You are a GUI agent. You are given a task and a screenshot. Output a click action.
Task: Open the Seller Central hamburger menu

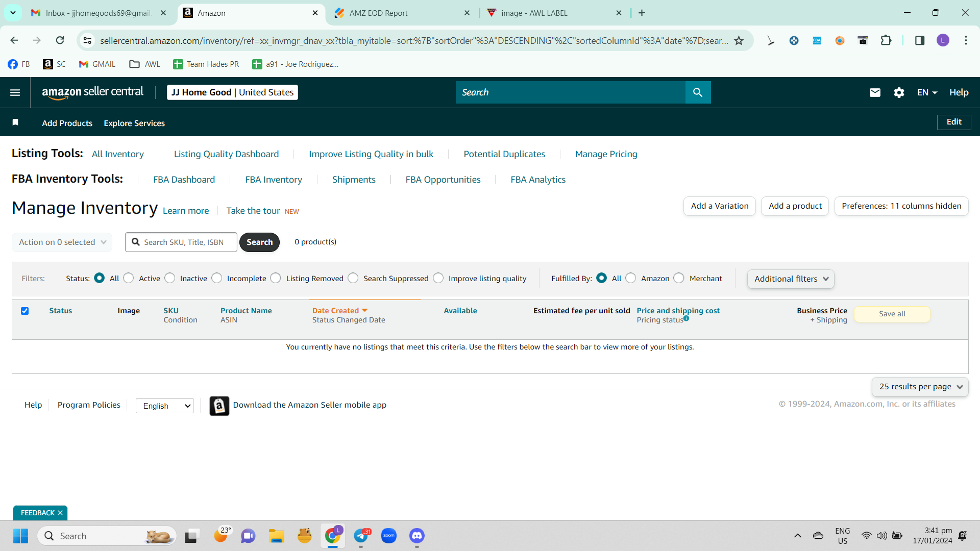tap(15, 92)
